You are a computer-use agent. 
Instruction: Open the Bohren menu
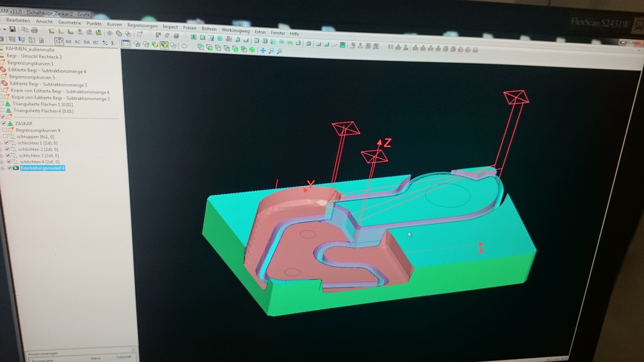pyautogui.click(x=209, y=29)
